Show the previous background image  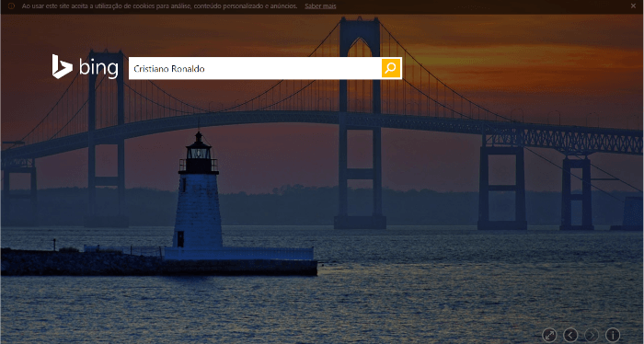pyautogui.click(x=570, y=335)
